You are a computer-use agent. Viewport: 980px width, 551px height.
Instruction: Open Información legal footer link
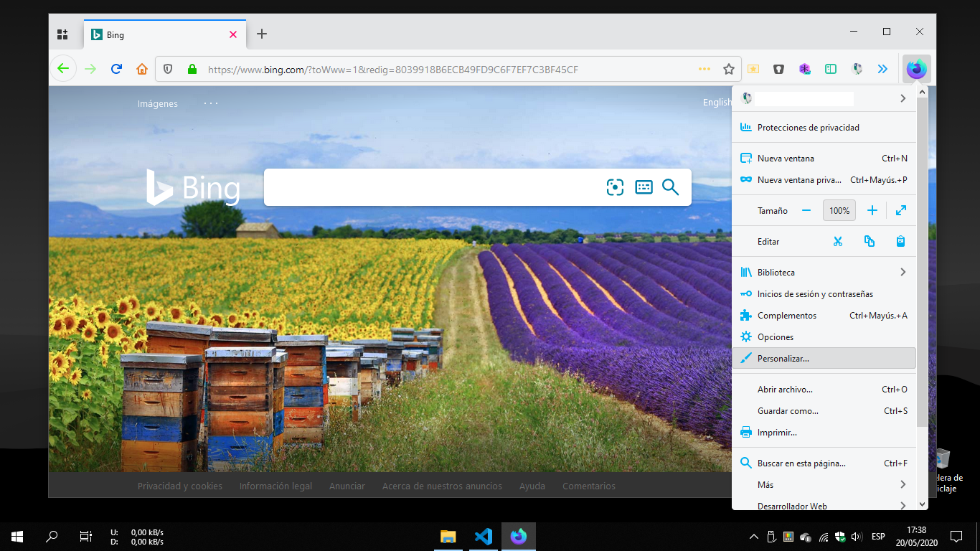point(275,486)
